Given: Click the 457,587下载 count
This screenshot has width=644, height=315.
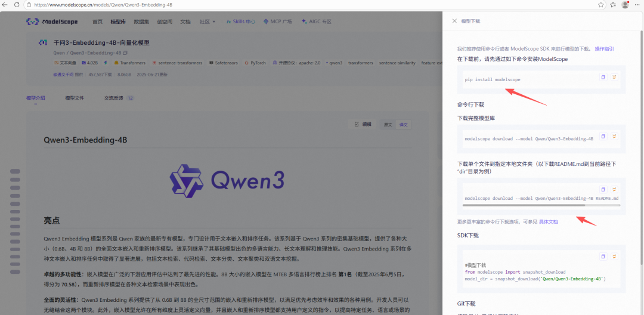Looking at the screenshot, I should pos(100,75).
